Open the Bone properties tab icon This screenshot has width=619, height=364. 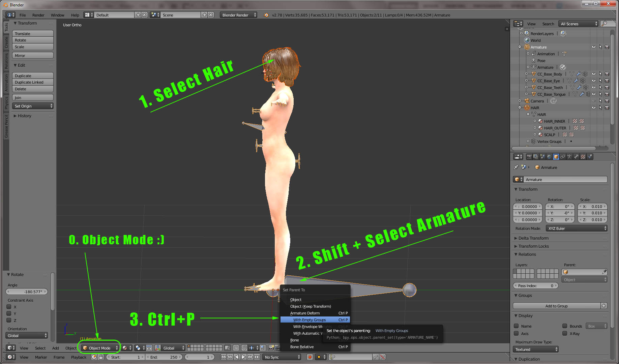(x=576, y=157)
